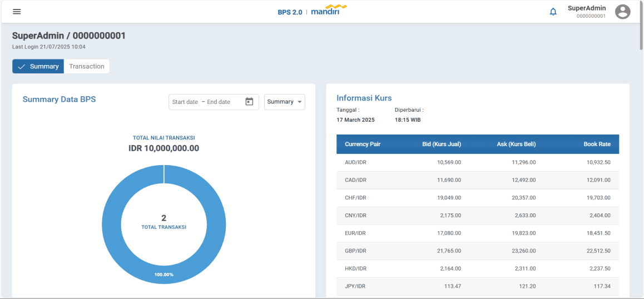Switch to the Summary tab
Image resolution: width=644 pixels, height=299 pixels.
tap(38, 66)
